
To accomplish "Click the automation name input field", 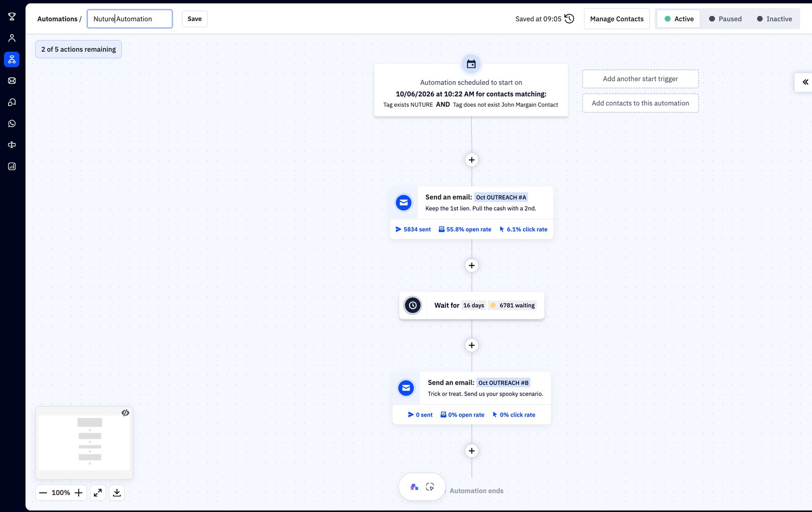I will point(129,19).
